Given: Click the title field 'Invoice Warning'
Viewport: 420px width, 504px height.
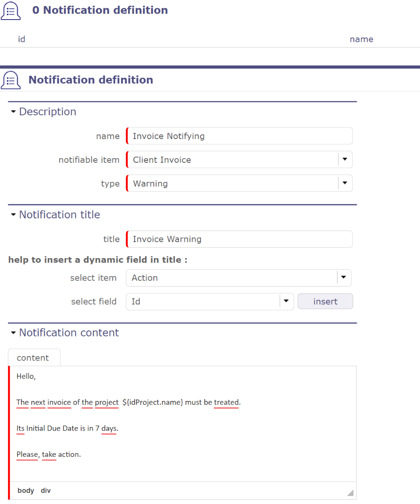Looking at the screenshot, I should (x=239, y=239).
